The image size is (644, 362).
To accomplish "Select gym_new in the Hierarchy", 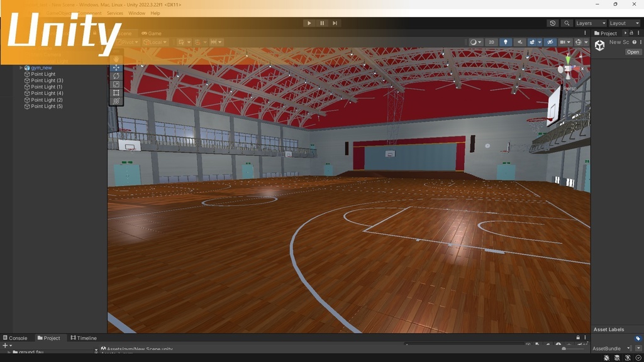I will point(41,68).
